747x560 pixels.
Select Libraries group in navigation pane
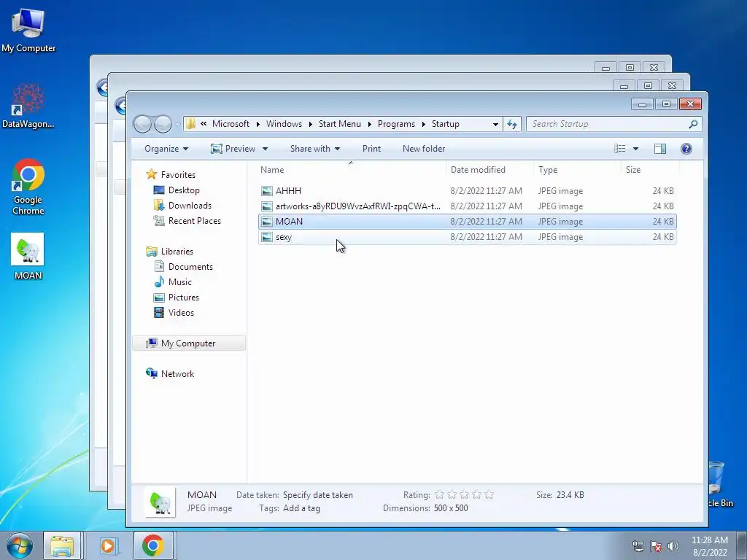[177, 252]
